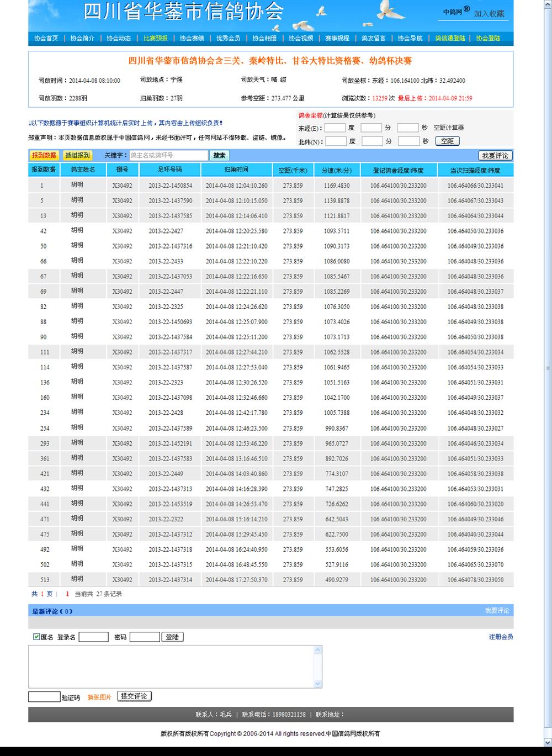Focus the 东经 seconds (秒) input

408,128
